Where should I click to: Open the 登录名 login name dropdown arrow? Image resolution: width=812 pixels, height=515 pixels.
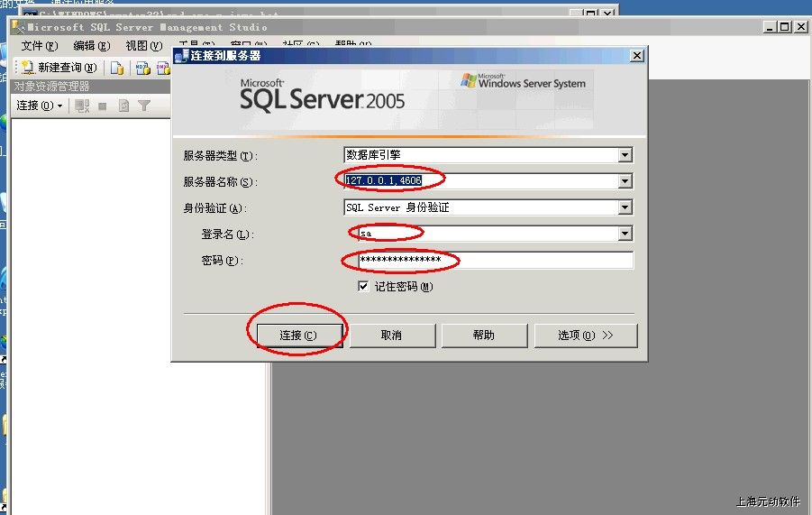click(x=625, y=234)
